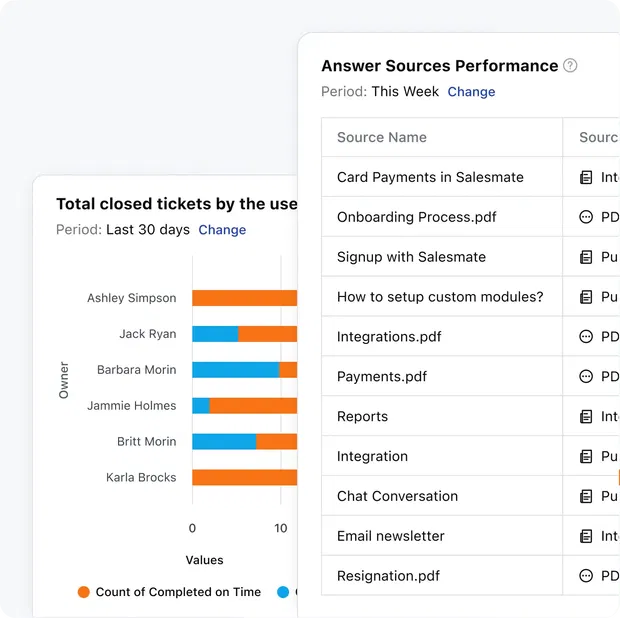
Task: Open How to setup custom modules? source
Action: pos(440,297)
